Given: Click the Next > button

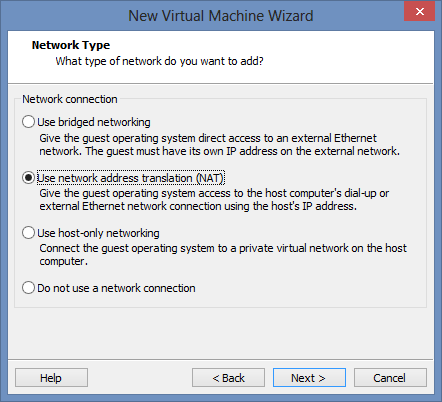Looking at the screenshot, I should (x=309, y=378).
